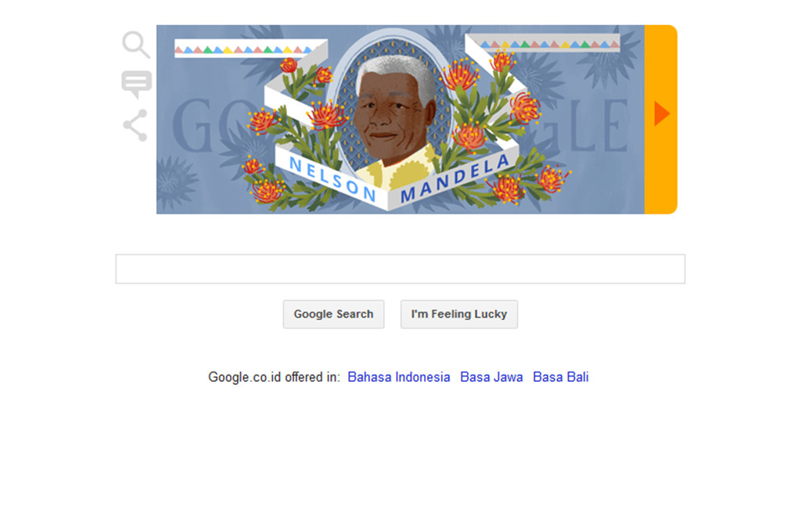This screenshot has width=801, height=532.
Task: Select the Basa Jawa language link
Action: coord(491,377)
